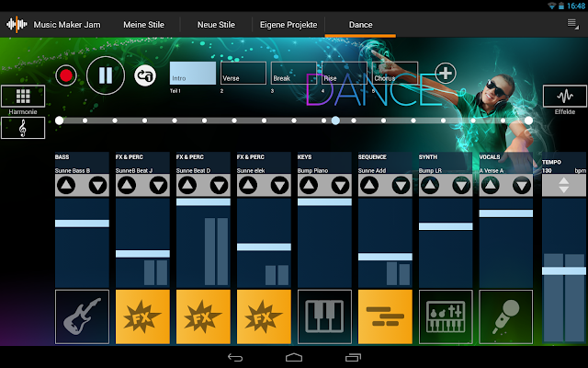Select the Verse song part
The width and height of the screenshot is (588, 368).
(243, 73)
